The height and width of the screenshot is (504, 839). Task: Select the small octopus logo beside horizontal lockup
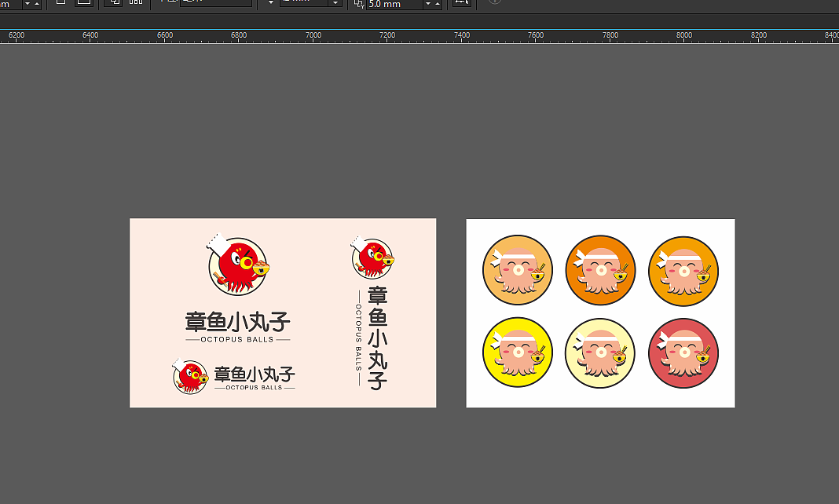click(x=190, y=376)
